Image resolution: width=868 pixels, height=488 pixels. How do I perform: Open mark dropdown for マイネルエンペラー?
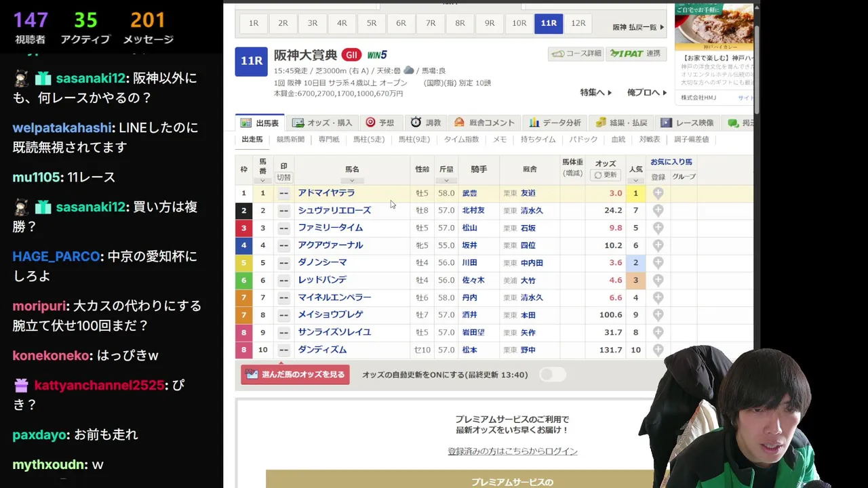(283, 298)
